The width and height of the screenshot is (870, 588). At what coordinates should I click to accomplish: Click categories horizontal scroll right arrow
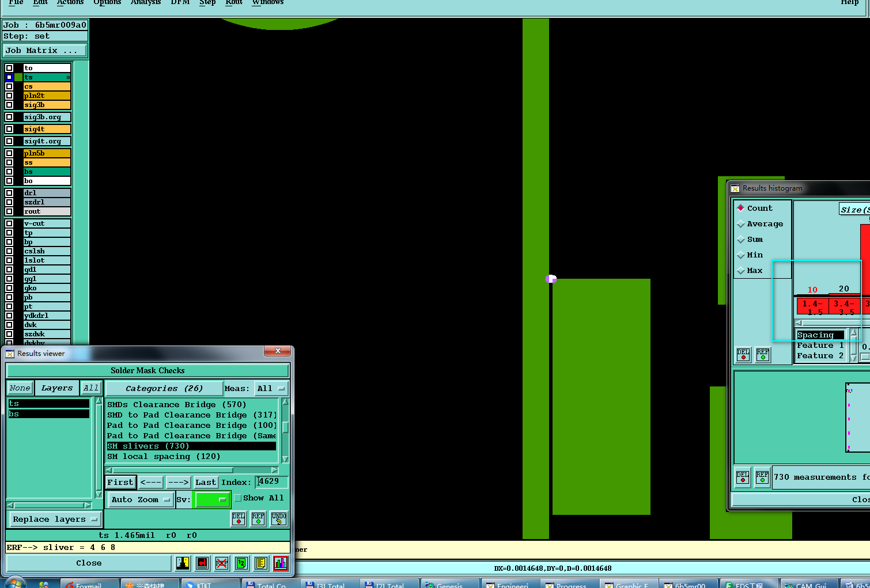(275, 471)
